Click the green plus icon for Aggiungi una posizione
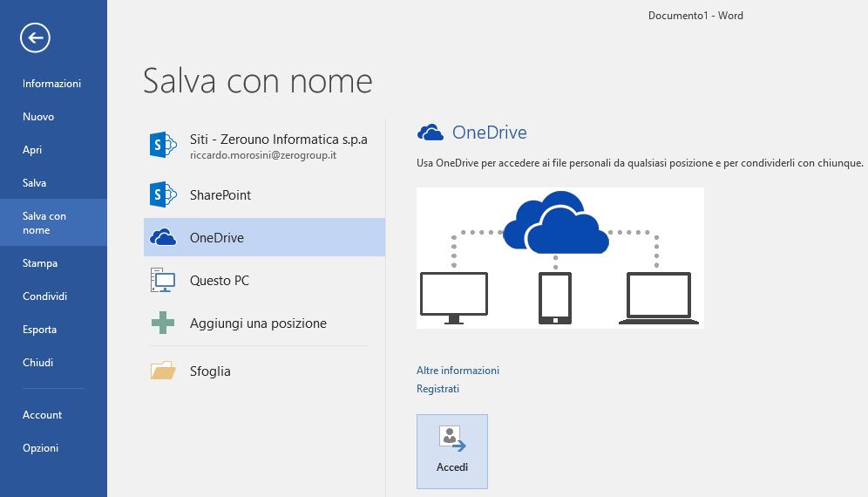The height and width of the screenshot is (497, 868). pos(163,323)
